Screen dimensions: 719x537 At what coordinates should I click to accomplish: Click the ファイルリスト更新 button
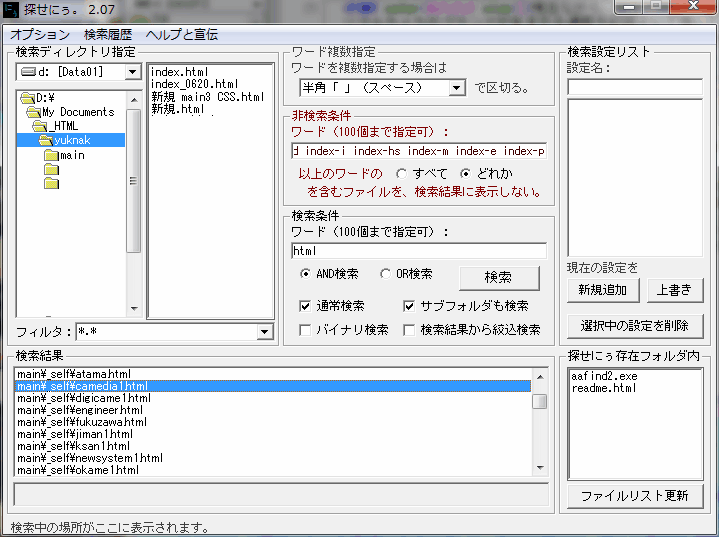[x=635, y=496]
